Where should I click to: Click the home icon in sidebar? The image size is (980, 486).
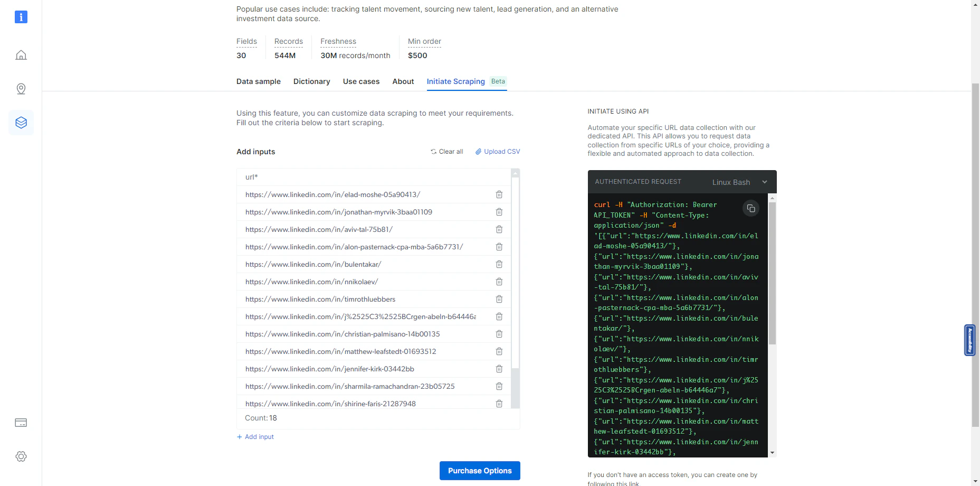click(21, 55)
